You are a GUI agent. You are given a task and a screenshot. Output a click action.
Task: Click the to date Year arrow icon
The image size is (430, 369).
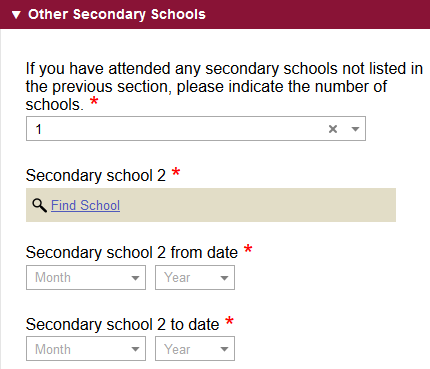point(224,349)
